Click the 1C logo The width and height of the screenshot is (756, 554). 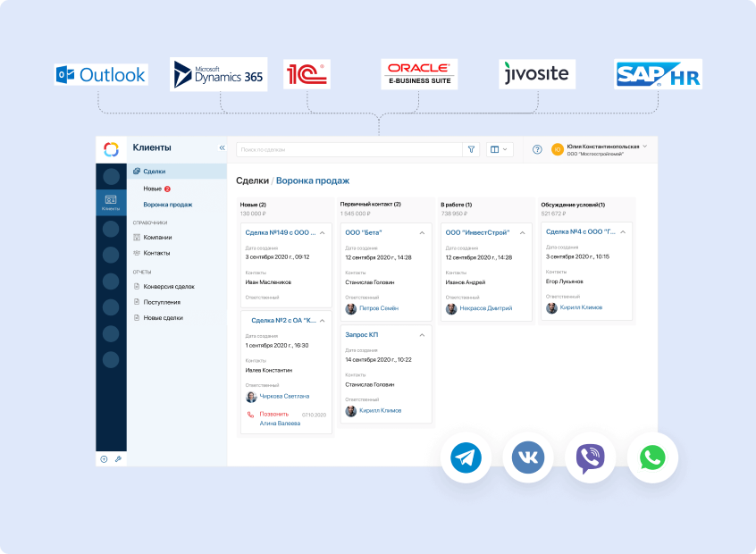tap(307, 74)
